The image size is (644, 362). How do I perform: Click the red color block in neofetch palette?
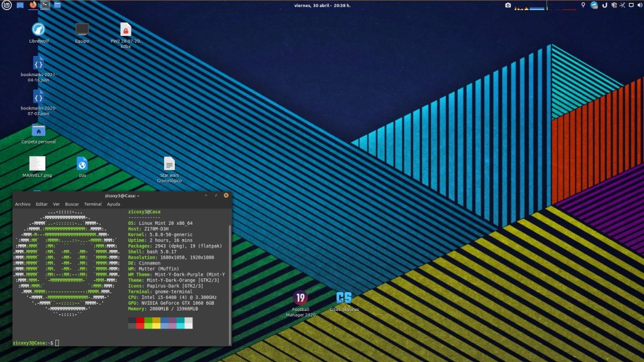click(140, 320)
